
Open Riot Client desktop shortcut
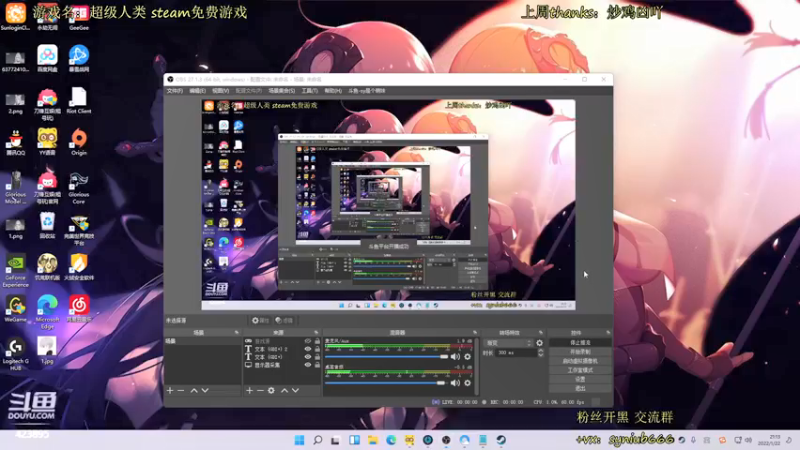pos(79,100)
